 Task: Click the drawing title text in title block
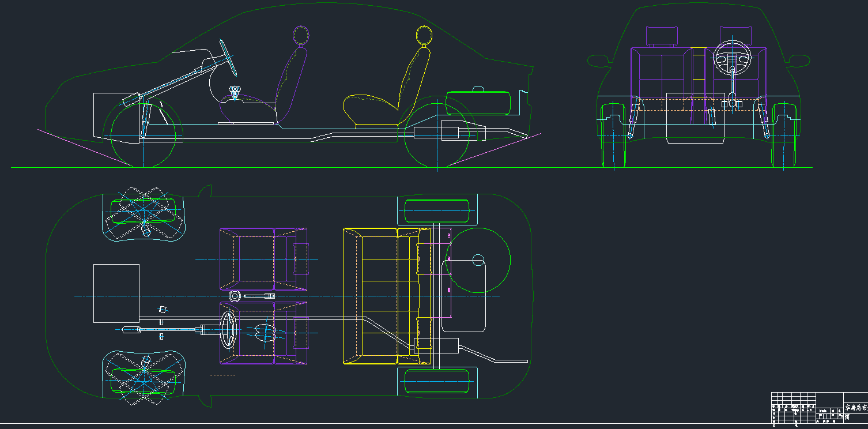click(x=856, y=407)
